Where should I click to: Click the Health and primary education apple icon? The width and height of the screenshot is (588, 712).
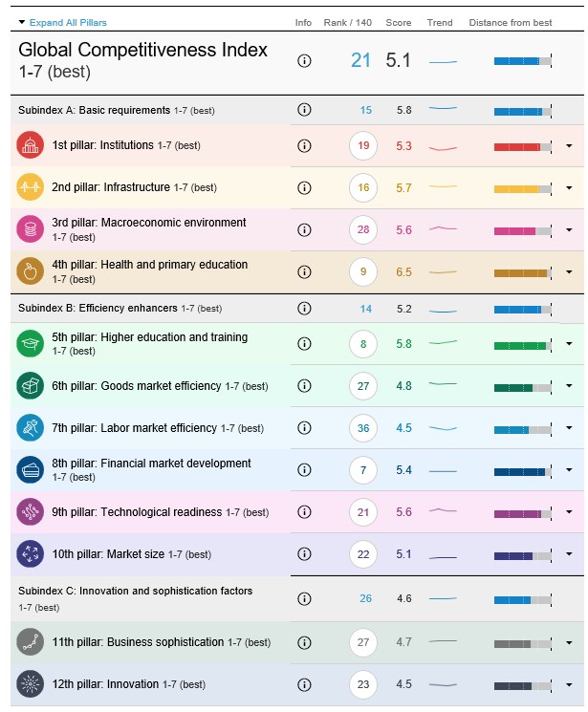click(30, 271)
